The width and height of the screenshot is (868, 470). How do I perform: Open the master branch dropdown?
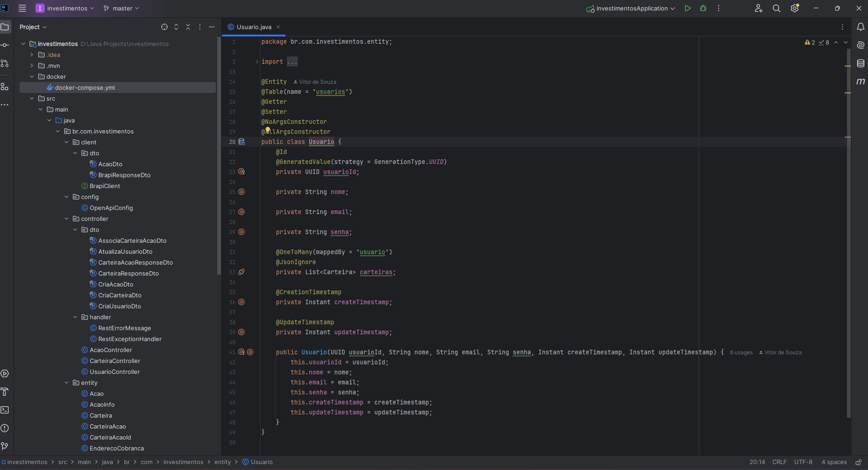coord(121,8)
